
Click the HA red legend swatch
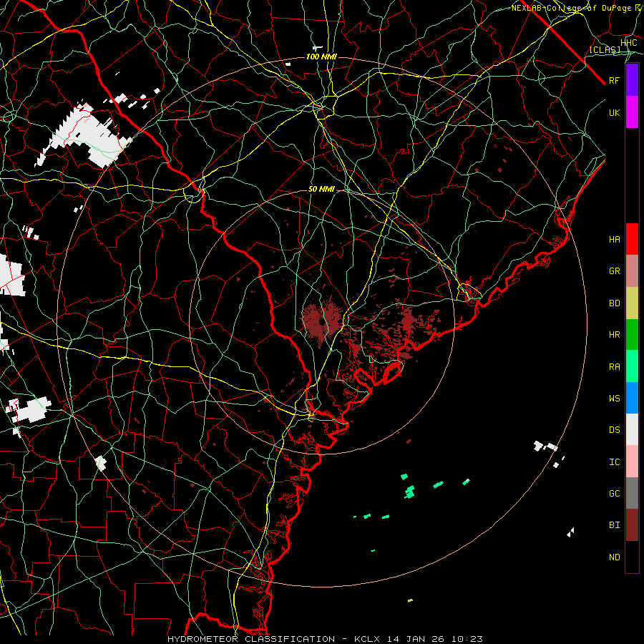(632, 239)
